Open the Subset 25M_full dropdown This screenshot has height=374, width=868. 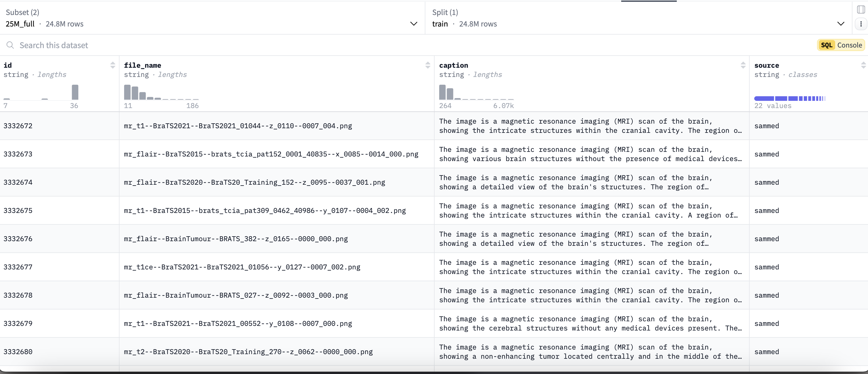click(212, 18)
